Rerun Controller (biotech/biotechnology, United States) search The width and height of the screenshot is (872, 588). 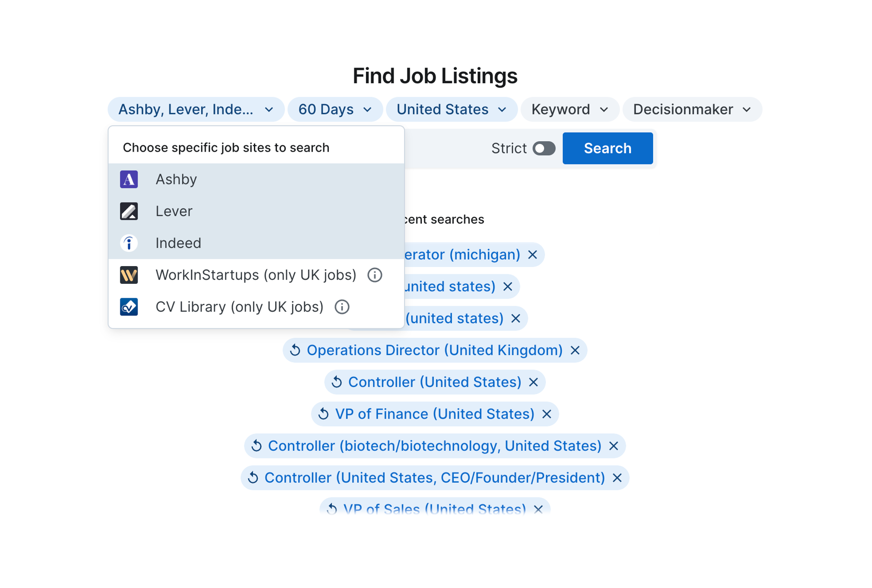click(435, 445)
